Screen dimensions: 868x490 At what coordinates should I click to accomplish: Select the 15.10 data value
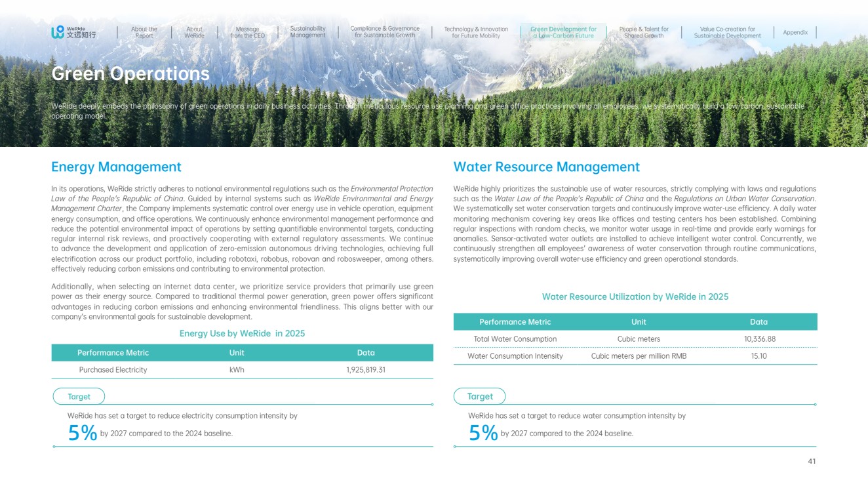[759, 356]
